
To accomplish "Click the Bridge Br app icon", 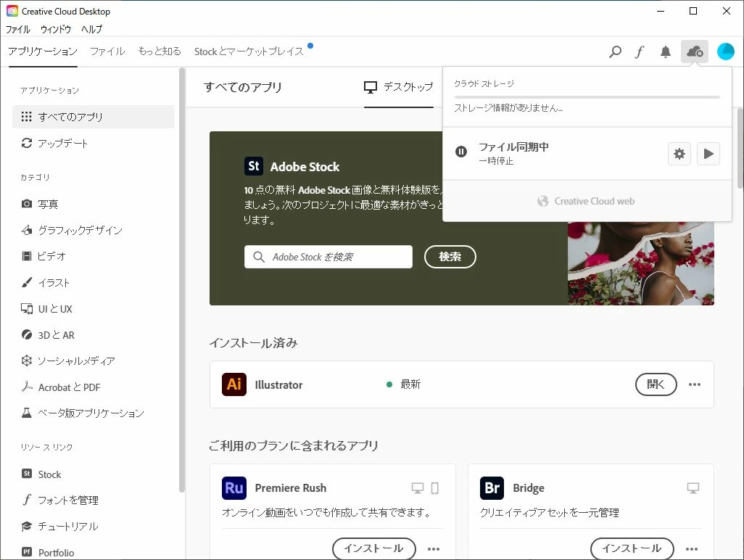I will pyautogui.click(x=492, y=488).
